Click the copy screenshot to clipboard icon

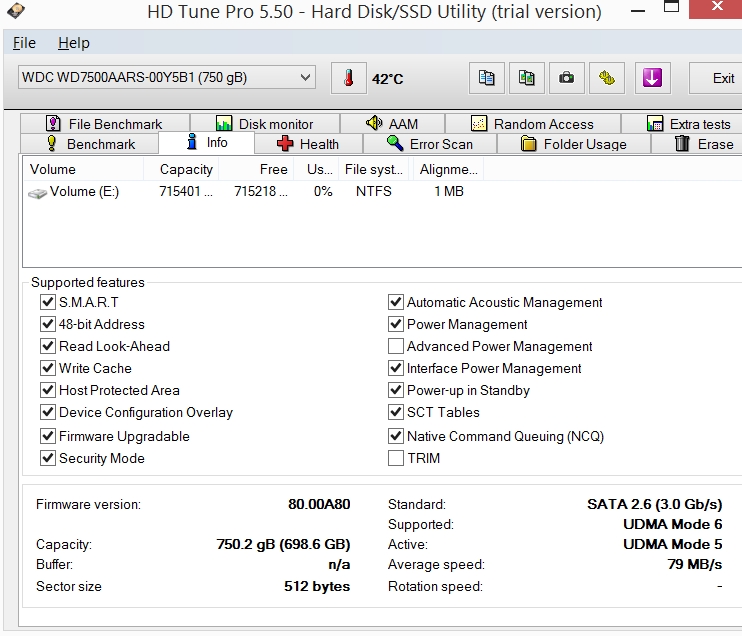[526, 78]
